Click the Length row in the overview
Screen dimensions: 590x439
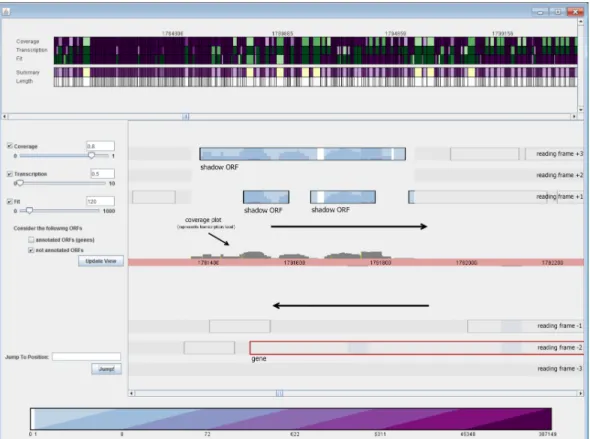(x=315, y=82)
